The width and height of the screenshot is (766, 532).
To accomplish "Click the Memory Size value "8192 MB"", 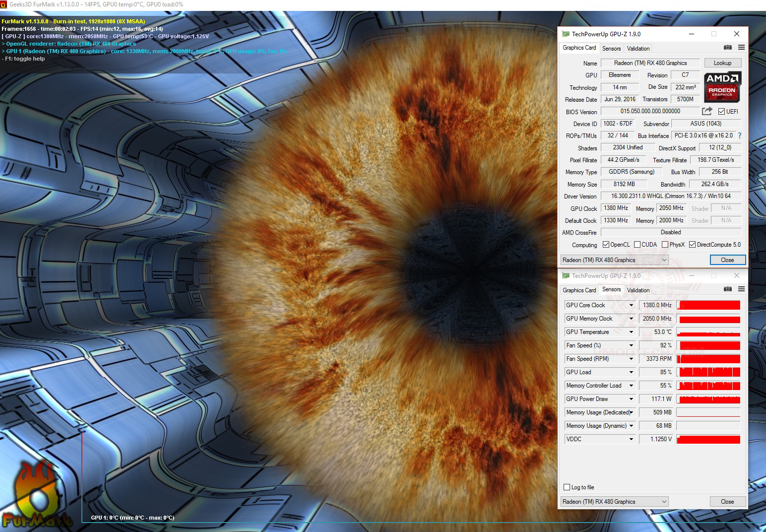I will (x=624, y=184).
